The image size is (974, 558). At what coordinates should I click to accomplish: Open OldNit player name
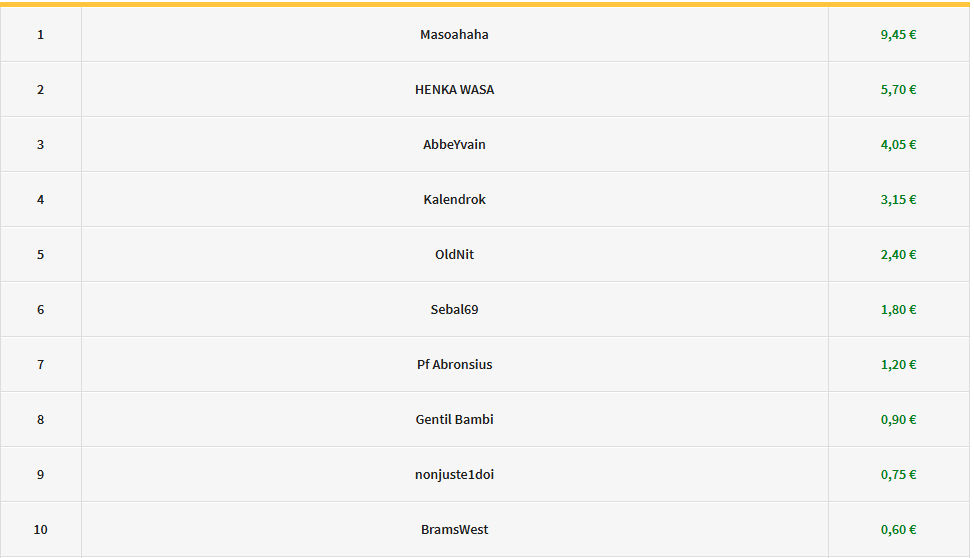(x=454, y=255)
